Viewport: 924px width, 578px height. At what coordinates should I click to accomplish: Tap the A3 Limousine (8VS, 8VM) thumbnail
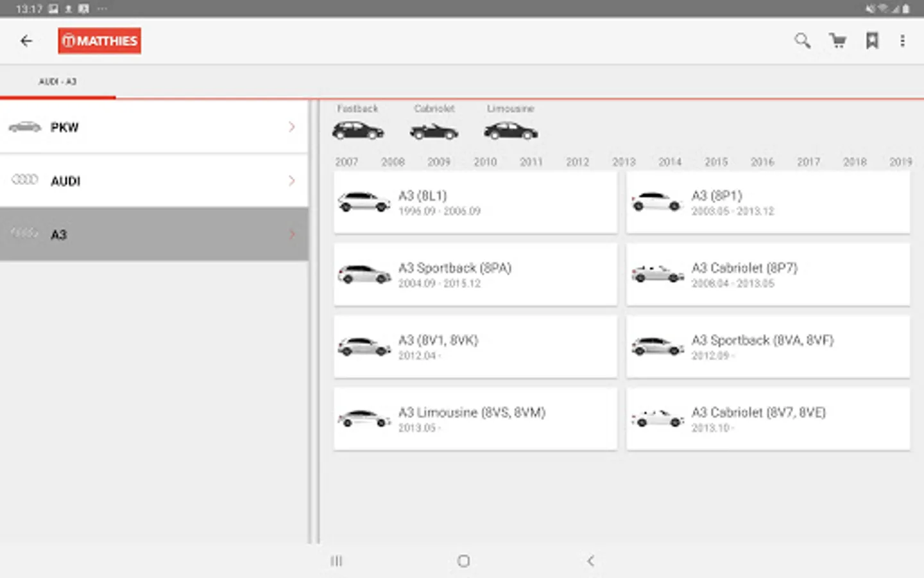364,419
